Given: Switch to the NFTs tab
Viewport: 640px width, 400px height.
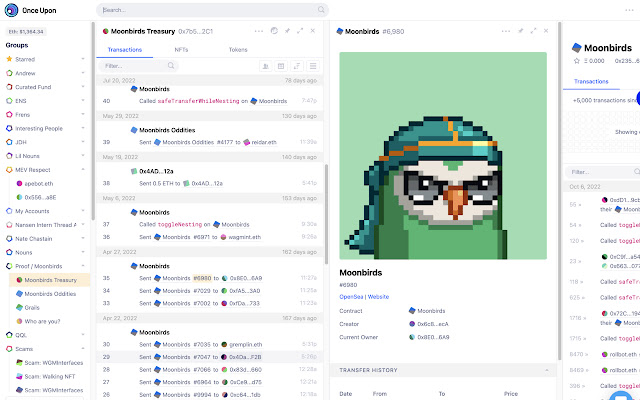Looking at the screenshot, I should click(x=181, y=50).
